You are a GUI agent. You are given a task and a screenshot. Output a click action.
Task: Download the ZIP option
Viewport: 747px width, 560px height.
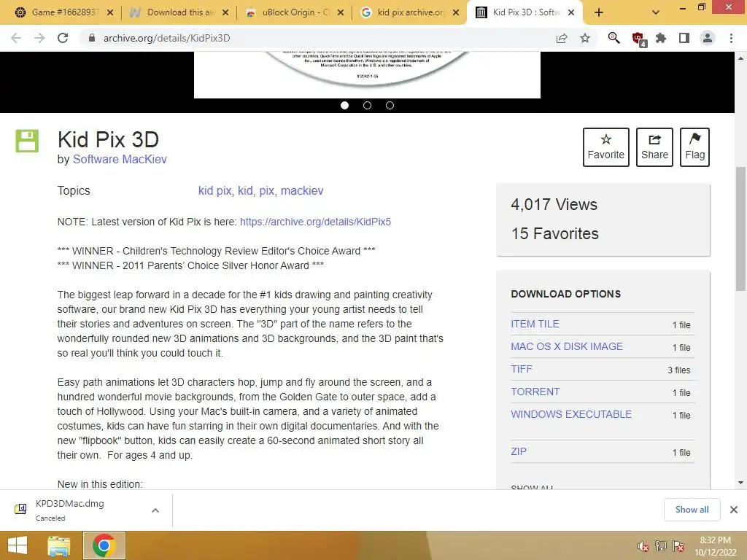pos(519,451)
